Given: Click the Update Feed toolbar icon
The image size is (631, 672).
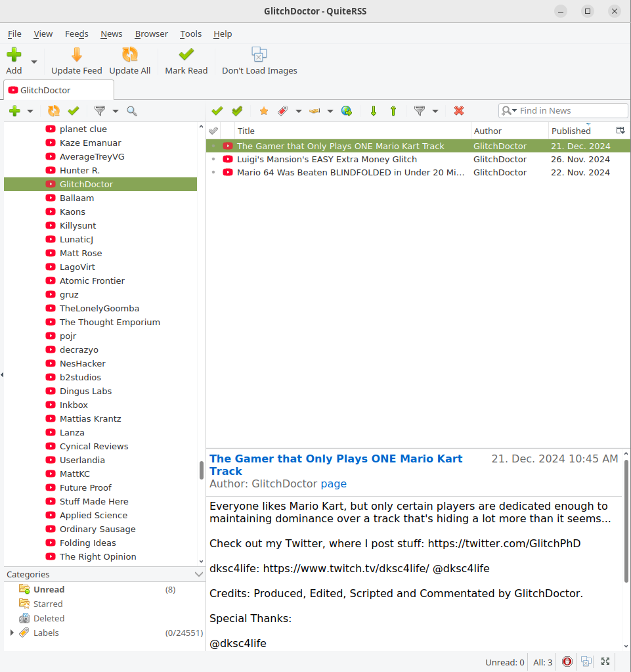Looking at the screenshot, I should (77, 55).
